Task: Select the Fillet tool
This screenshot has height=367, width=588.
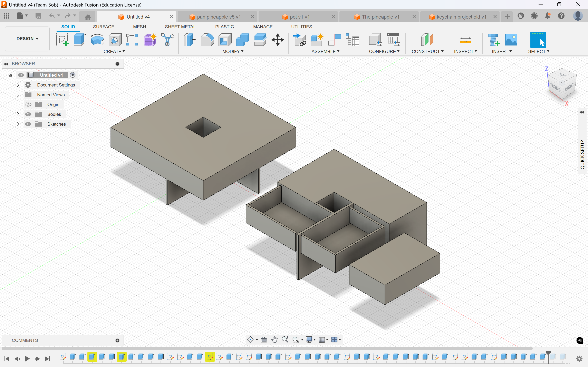Action: [207, 40]
